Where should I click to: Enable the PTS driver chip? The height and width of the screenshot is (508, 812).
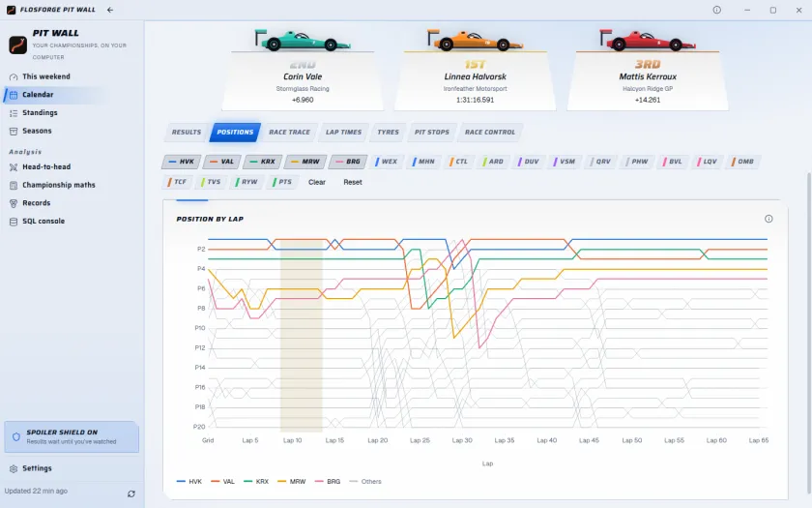click(x=282, y=182)
